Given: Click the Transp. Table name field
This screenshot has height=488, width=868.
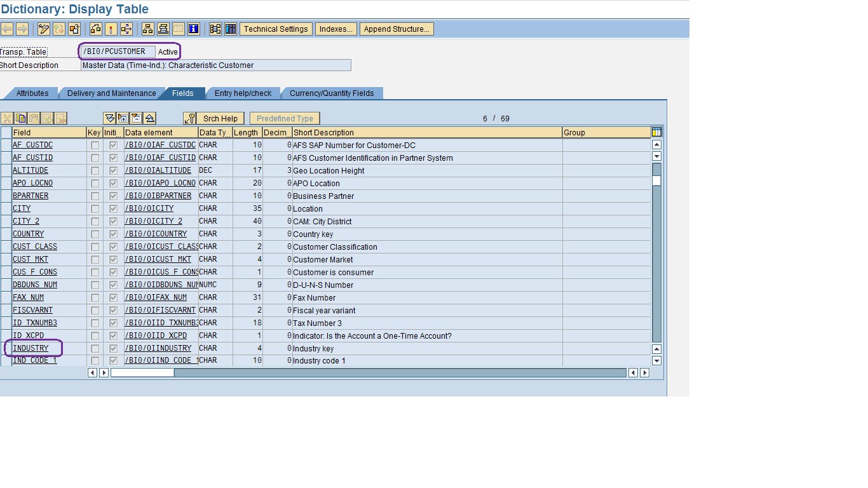Looking at the screenshot, I should pyautogui.click(x=118, y=51).
